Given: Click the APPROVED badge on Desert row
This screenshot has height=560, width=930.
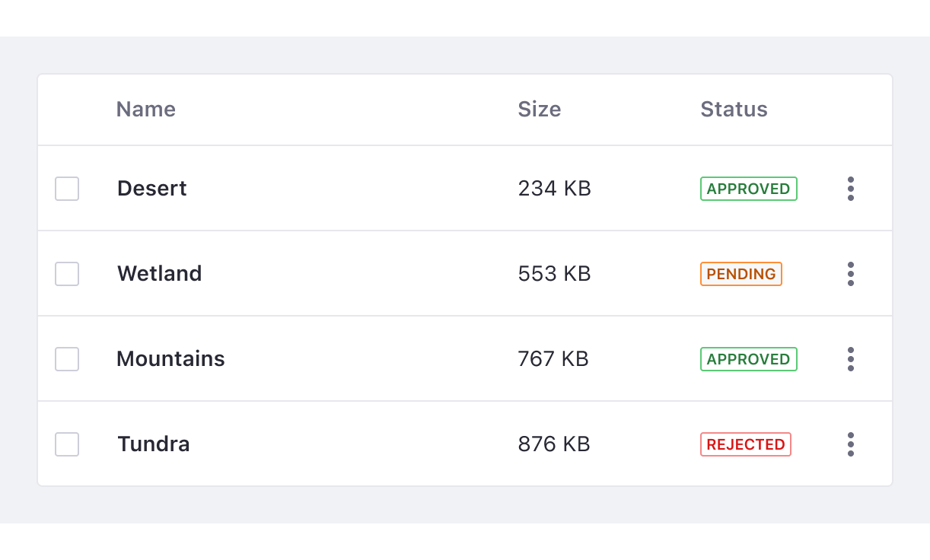Looking at the screenshot, I should [748, 188].
